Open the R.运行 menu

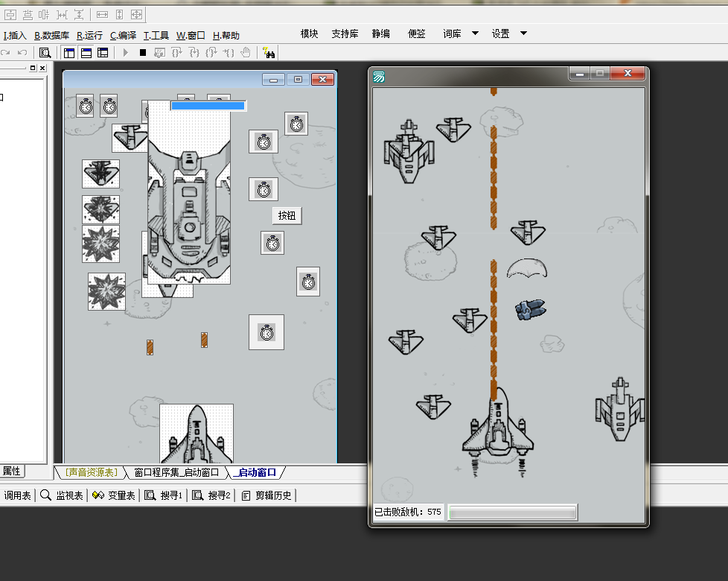click(89, 35)
